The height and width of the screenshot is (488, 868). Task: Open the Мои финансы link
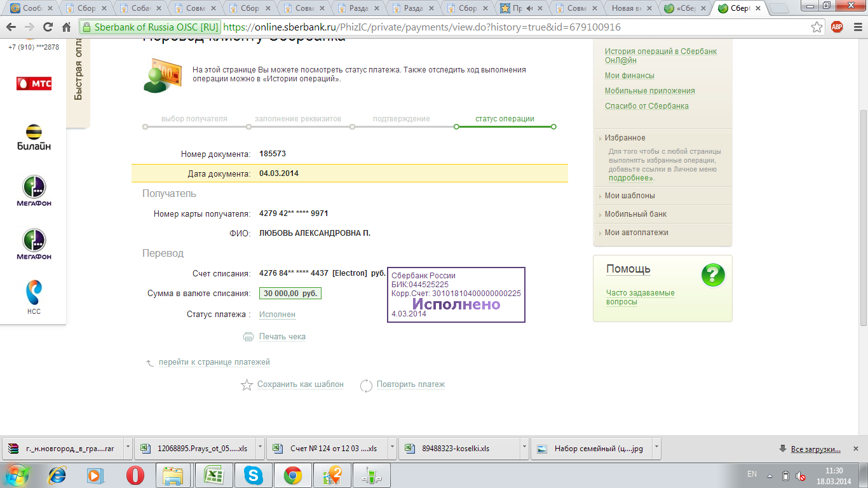(x=630, y=76)
